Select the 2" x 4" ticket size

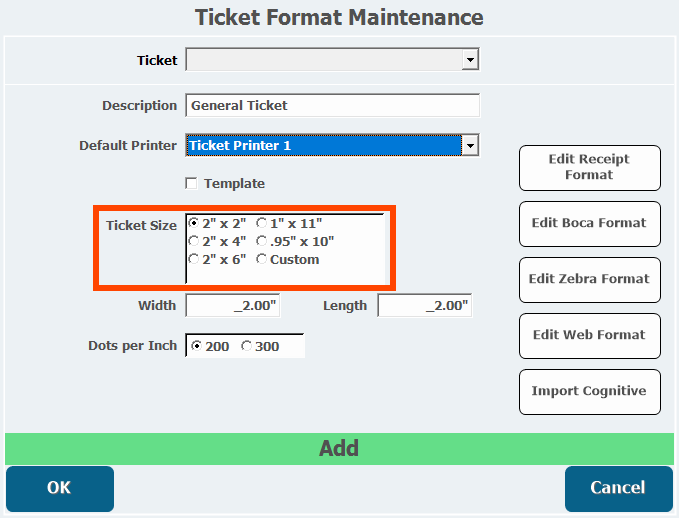coord(194,242)
